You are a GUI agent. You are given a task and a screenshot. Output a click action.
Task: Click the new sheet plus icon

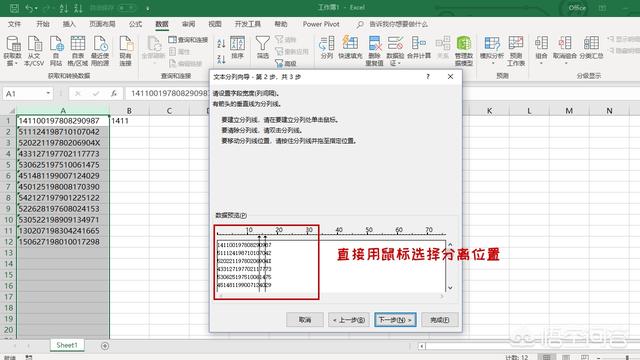(x=105, y=346)
